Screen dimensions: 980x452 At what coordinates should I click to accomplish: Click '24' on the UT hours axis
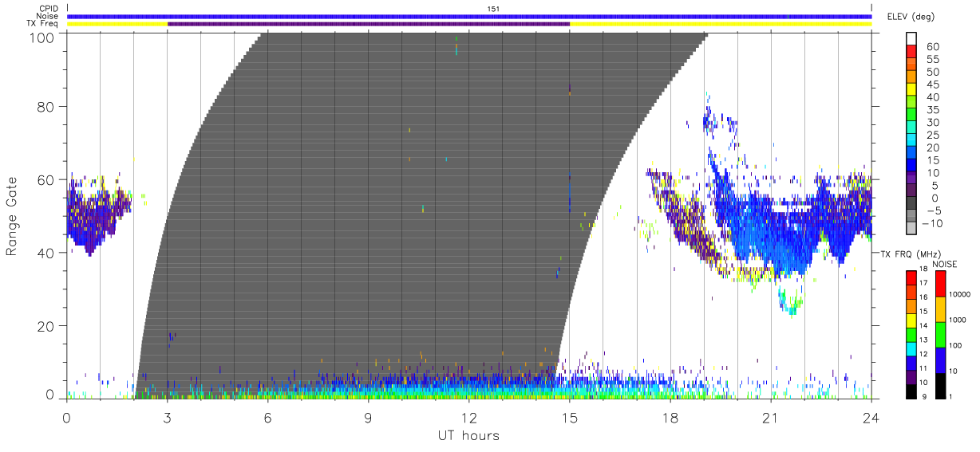tap(871, 418)
